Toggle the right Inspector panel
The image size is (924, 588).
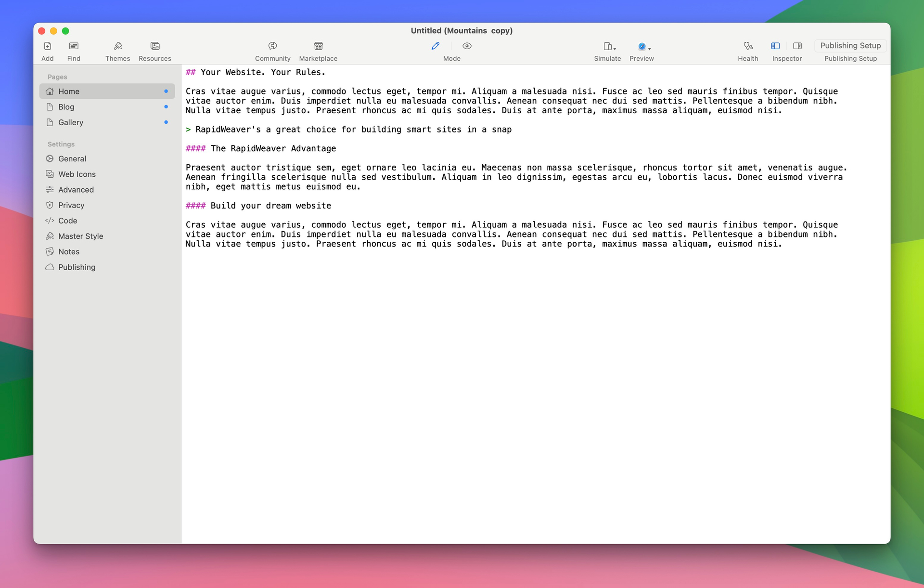point(797,46)
